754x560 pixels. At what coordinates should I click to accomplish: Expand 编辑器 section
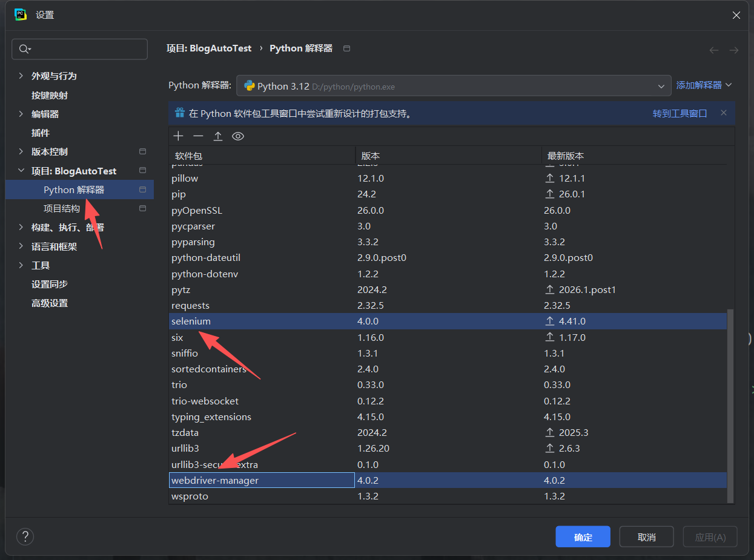pos(21,114)
